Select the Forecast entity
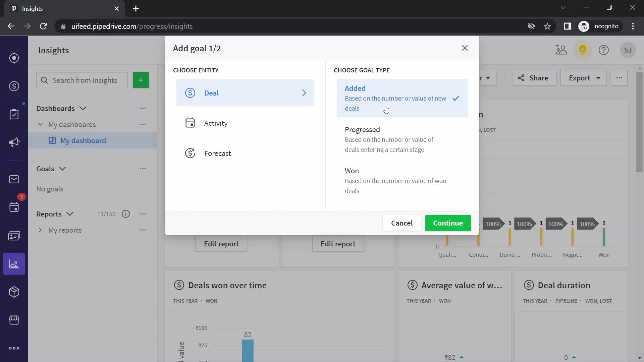644x362 pixels. (x=245, y=153)
